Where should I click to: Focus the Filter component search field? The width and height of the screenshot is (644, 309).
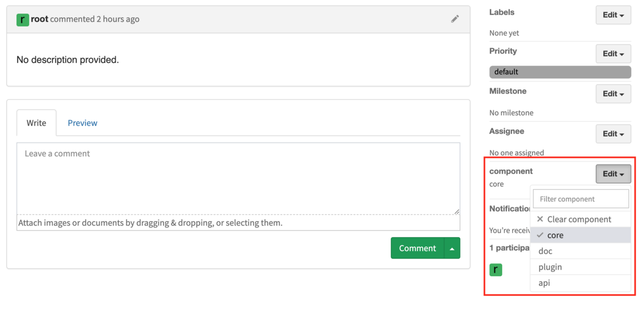(581, 199)
